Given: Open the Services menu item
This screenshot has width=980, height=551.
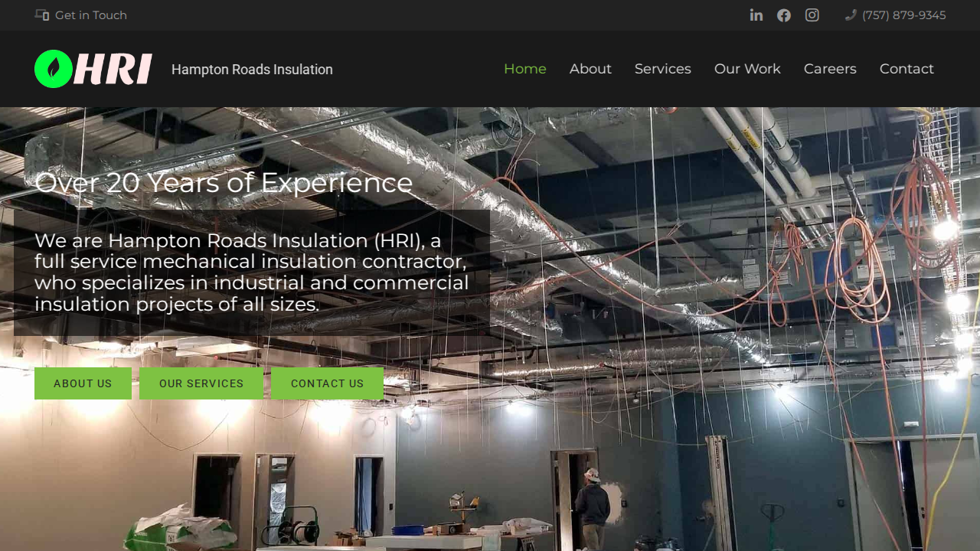Looking at the screenshot, I should click(663, 69).
